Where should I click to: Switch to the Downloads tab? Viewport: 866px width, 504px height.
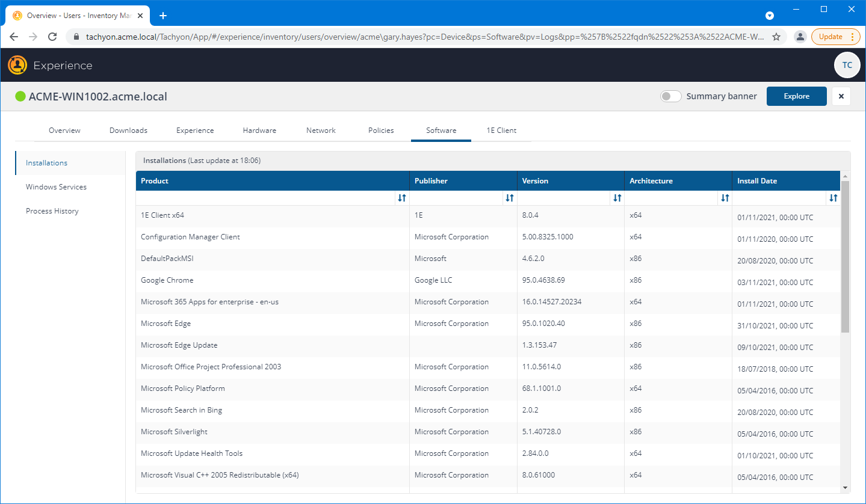(128, 131)
